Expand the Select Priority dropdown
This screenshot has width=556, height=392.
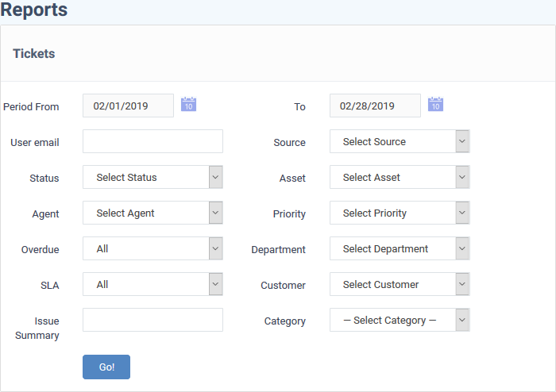tap(400, 213)
